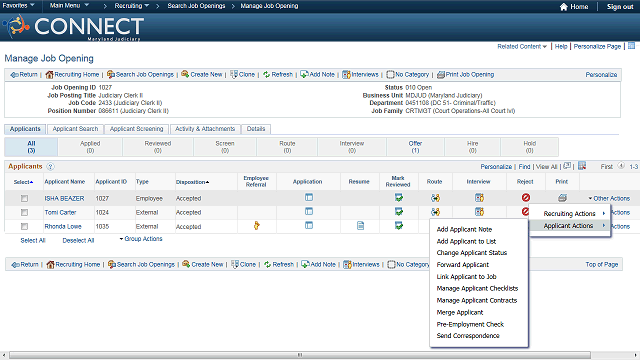
Task: Print ISHA BEAZER's application
Action: coord(562,198)
